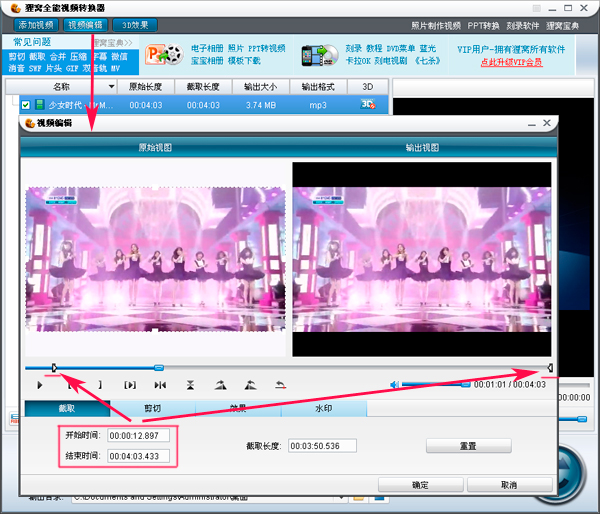The height and width of the screenshot is (514, 600).
Task: Click the start trim marker on the timeline
Action: [54, 368]
